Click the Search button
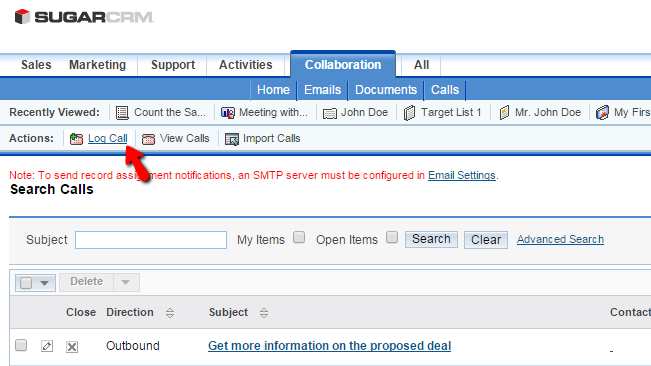Viewport: 651px width, 366px height. click(x=431, y=239)
